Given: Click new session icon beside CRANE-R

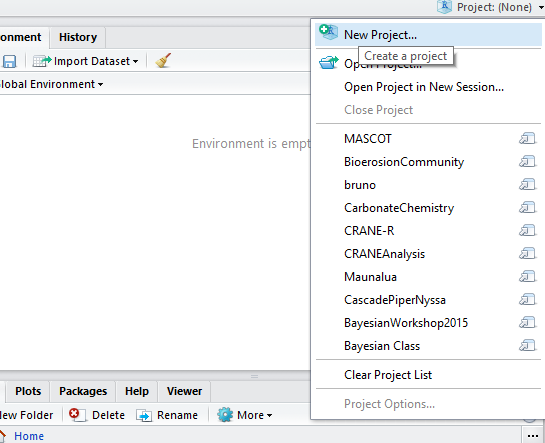Looking at the screenshot, I should pos(527,230).
